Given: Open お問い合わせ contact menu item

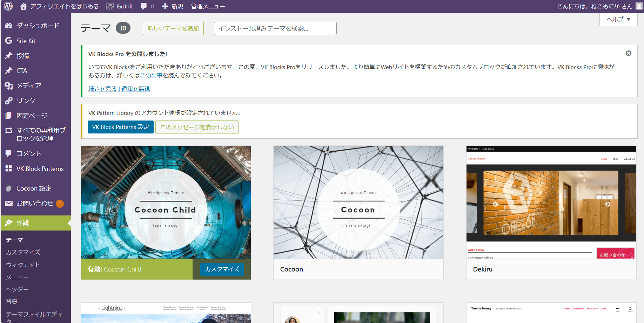Looking at the screenshot, I should tap(34, 204).
